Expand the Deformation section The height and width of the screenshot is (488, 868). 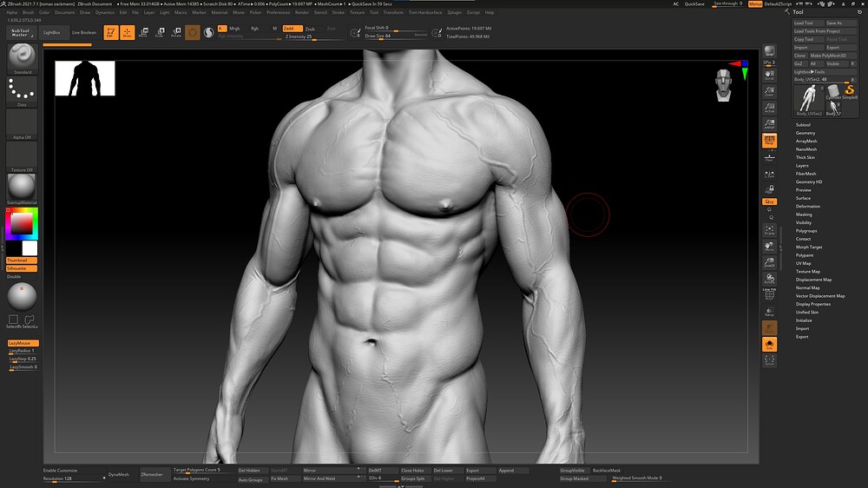808,206
